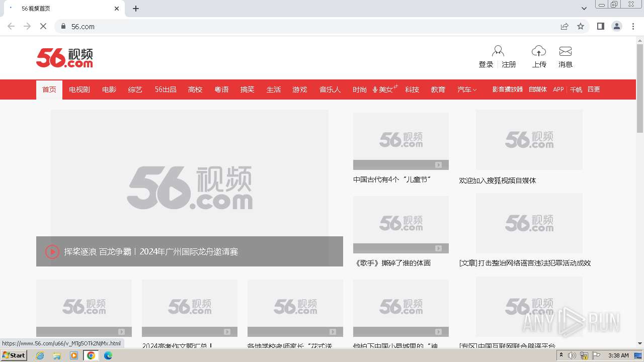
Task: Switch to Chrome in taskbar
Action: point(91,355)
